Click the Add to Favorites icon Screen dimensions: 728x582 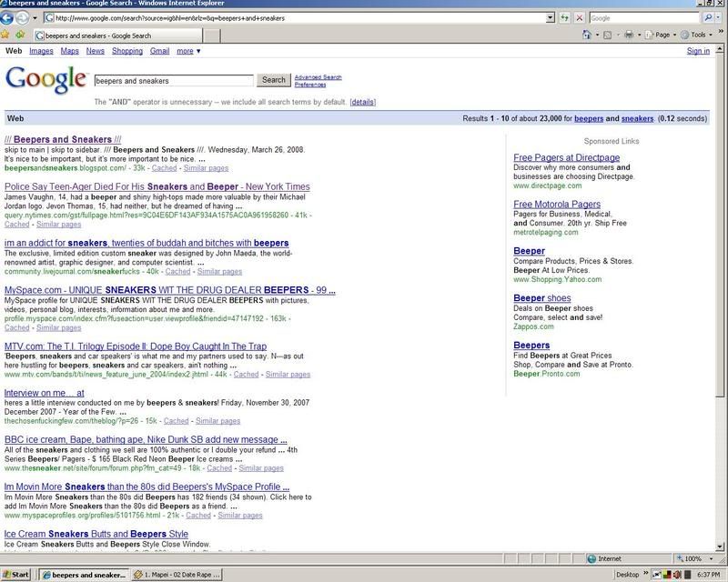(19, 35)
